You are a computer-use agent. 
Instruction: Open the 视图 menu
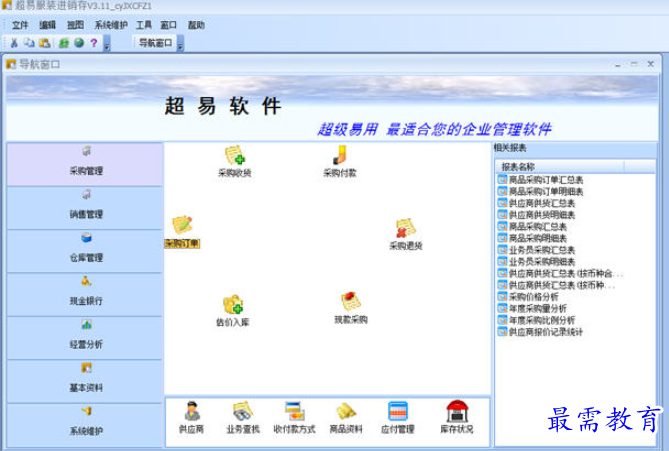75,25
